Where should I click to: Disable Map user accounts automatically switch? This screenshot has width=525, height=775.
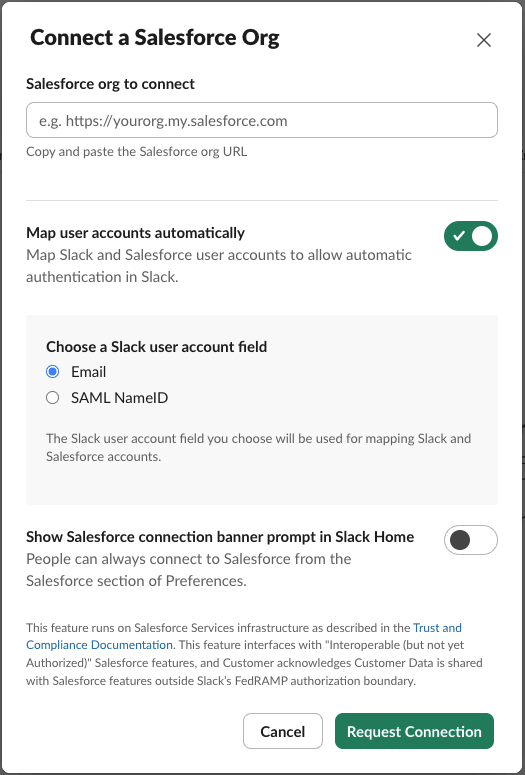click(x=471, y=236)
